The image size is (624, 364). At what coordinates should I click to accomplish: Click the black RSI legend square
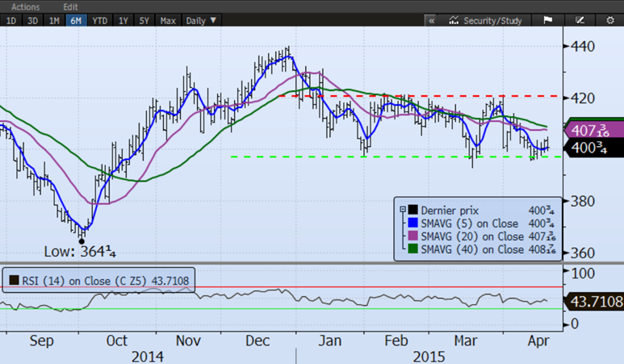(13, 281)
